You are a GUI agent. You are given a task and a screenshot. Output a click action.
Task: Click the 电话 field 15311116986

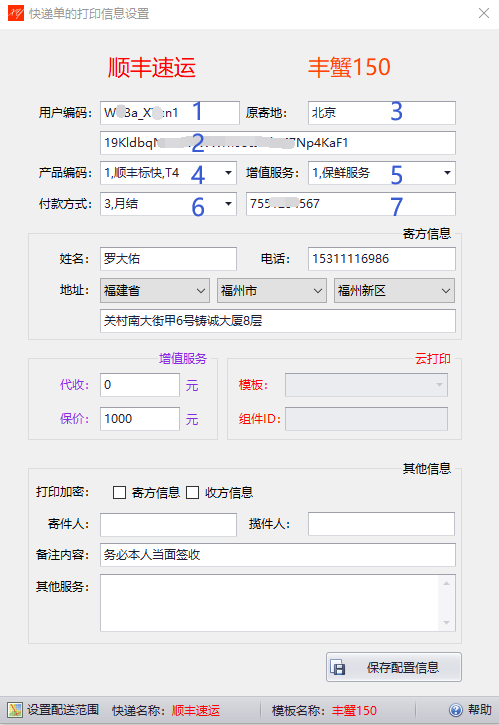coord(382,259)
